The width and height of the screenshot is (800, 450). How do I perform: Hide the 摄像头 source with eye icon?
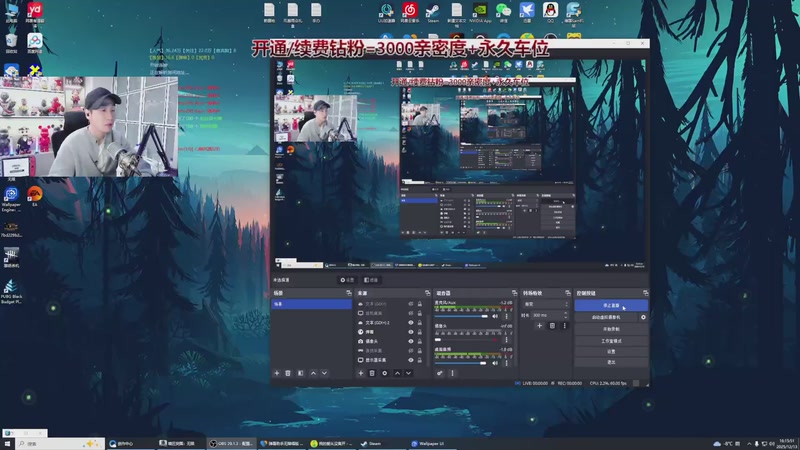pyautogui.click(x=411, y=341)
